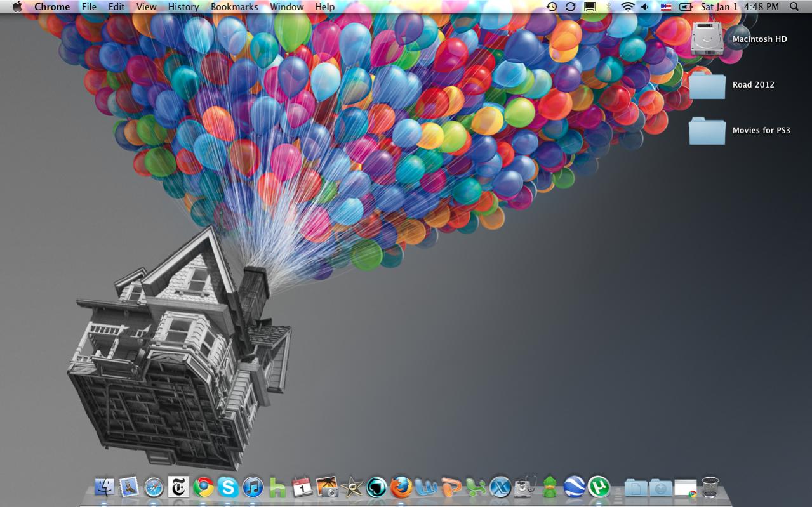The image size is (812, 507).
Task: Click the minimized Chrome window in Dock
Action: pyautogui.click(x=686, y=488)
